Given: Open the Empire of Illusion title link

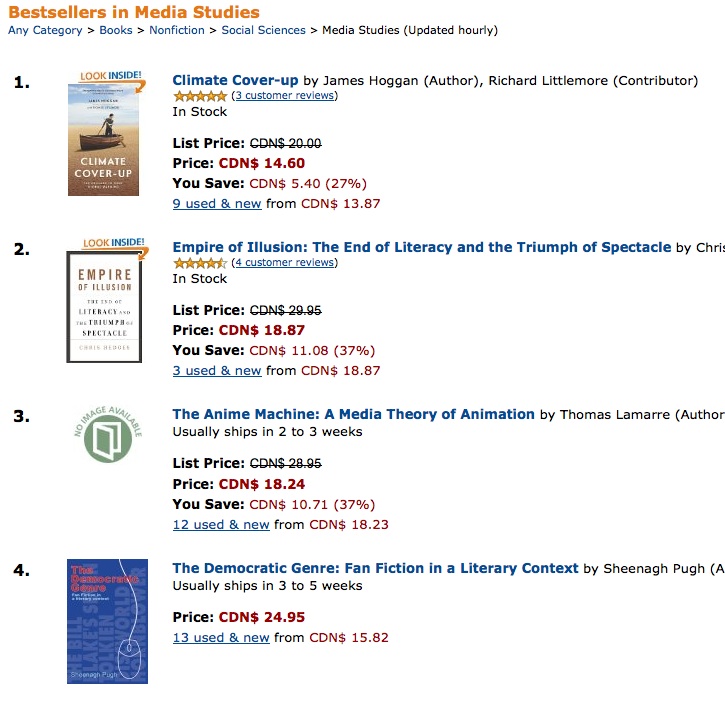Looking at the screenshot, I should click(x=422, y=247).
